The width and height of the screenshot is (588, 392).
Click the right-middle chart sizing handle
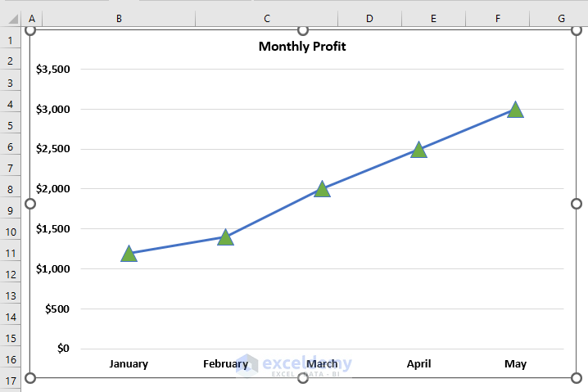pos(576,204)
